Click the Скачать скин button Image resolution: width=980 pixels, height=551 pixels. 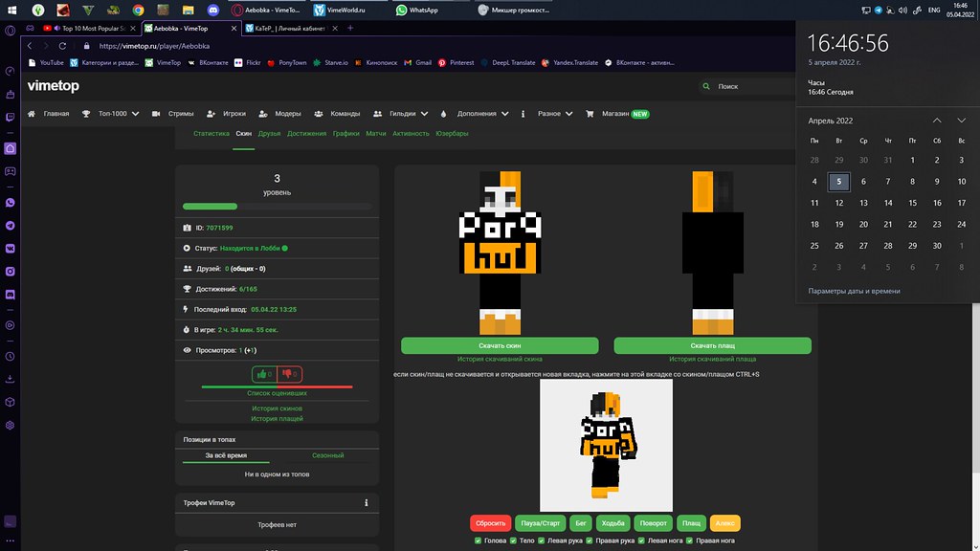click(500, 345)
